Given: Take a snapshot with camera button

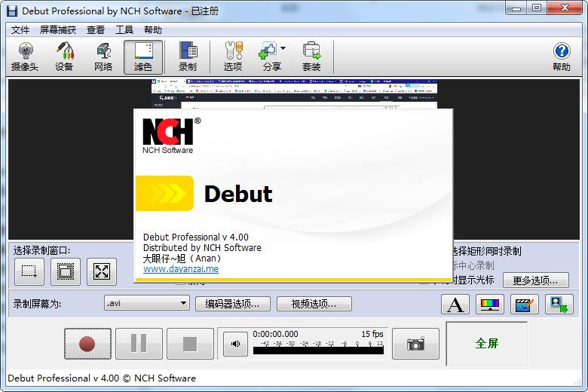Looking at the screenshot, I should click(x=415, y=344).
